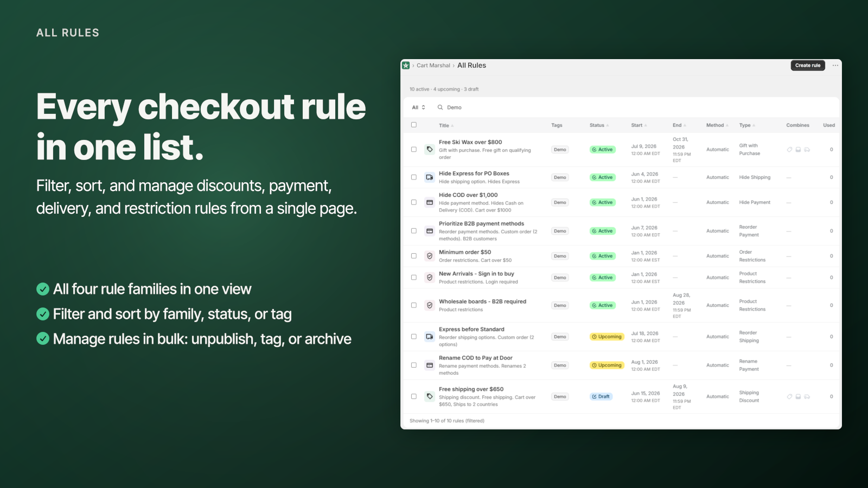Open the New Arrivals - Sign in to buy title

pyautogui.click(x=476, y=274)
